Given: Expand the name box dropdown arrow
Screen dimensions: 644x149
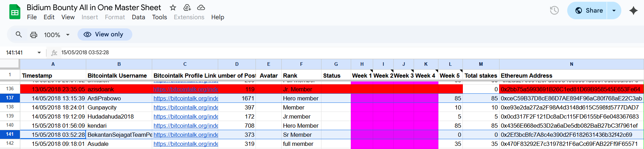Looking at the screenshot, I should (39, 52).
